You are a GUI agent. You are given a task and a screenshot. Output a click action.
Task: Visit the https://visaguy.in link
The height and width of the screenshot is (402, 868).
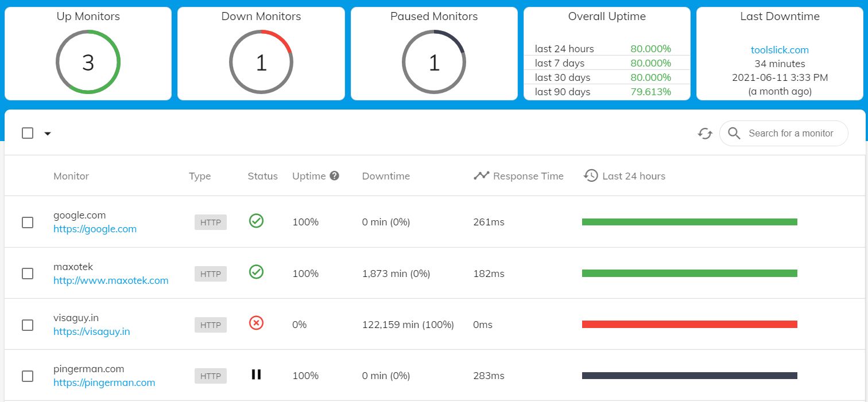point(91,331)
